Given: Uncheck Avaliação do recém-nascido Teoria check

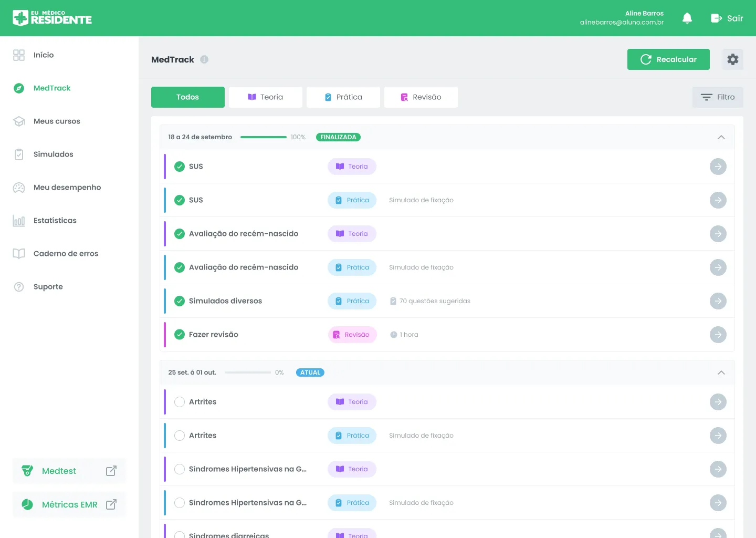Looking at the screenshot, I should click(x=180, y=234).
